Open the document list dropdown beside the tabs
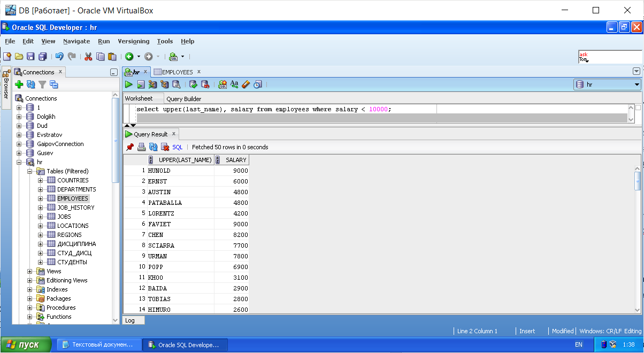 pos(637,71)
